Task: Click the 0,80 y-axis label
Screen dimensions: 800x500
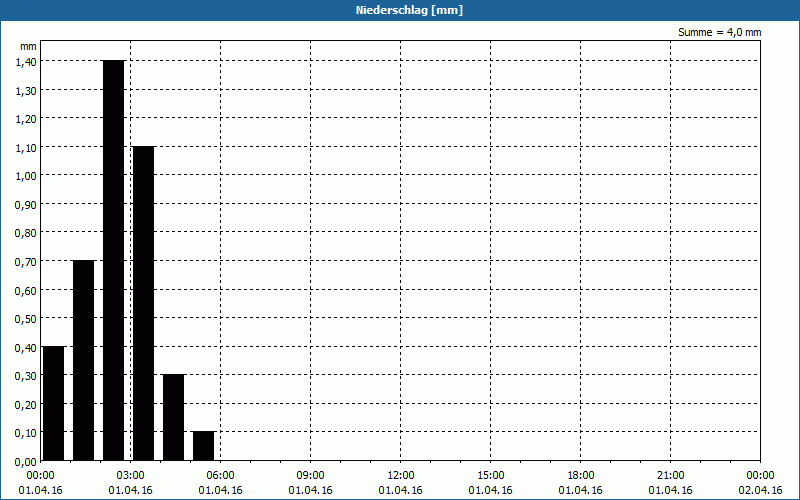Action: tap(26, 233)
